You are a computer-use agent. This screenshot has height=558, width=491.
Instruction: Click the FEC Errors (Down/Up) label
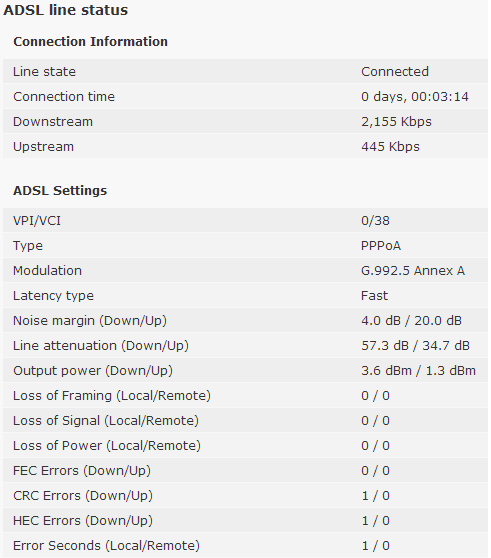point(82,471)
